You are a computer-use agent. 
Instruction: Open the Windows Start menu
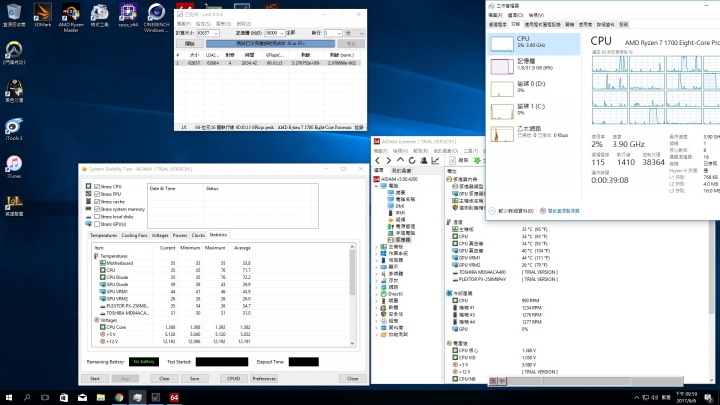click(9, 397)
